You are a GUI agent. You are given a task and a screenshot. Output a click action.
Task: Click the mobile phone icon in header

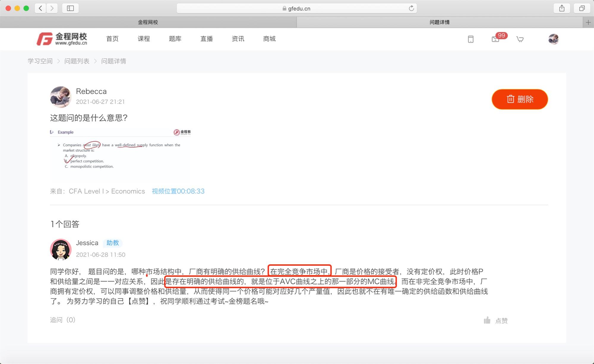coord(470,39)
